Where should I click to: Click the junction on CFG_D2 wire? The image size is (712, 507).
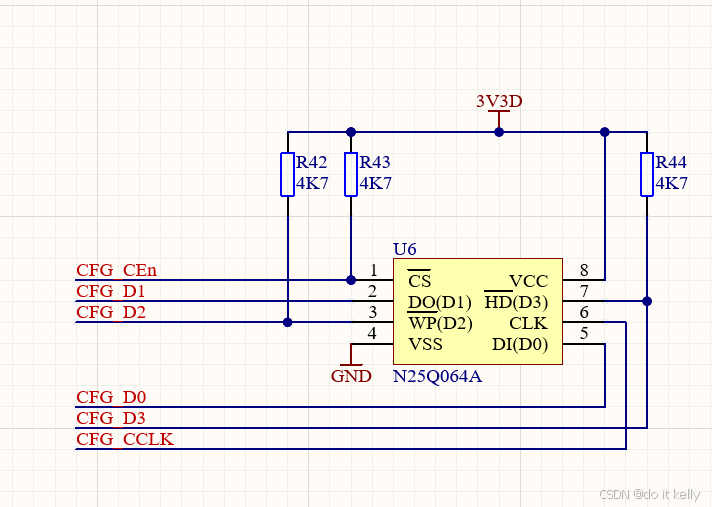(x=287, y=322)
